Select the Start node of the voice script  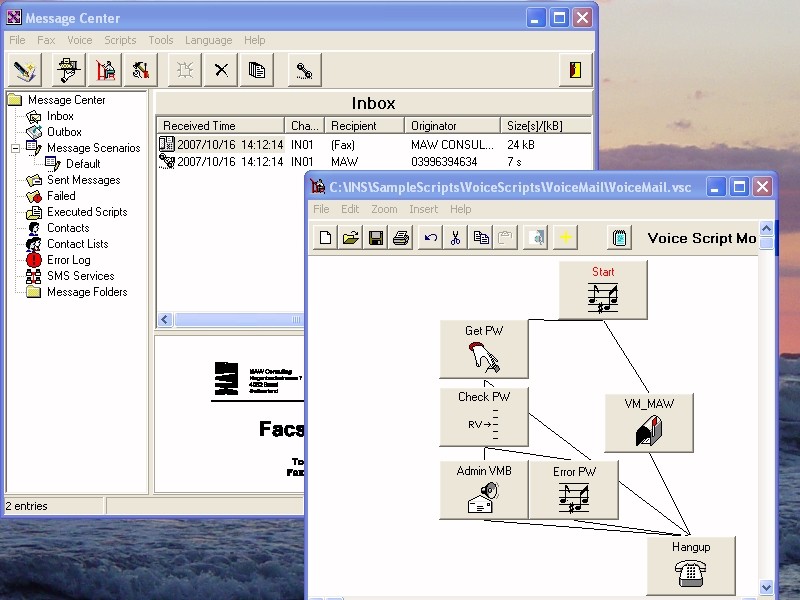[x=604, y=289]
